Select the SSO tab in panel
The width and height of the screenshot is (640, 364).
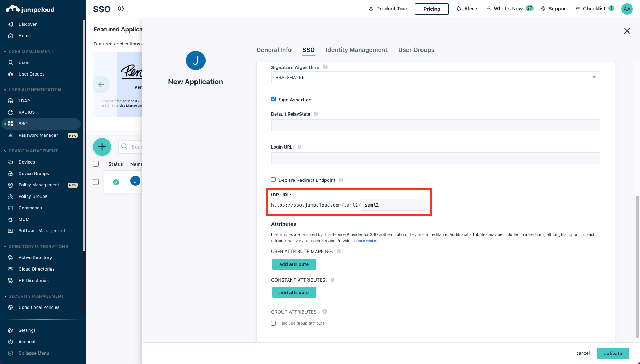click(x=308, y=50)
